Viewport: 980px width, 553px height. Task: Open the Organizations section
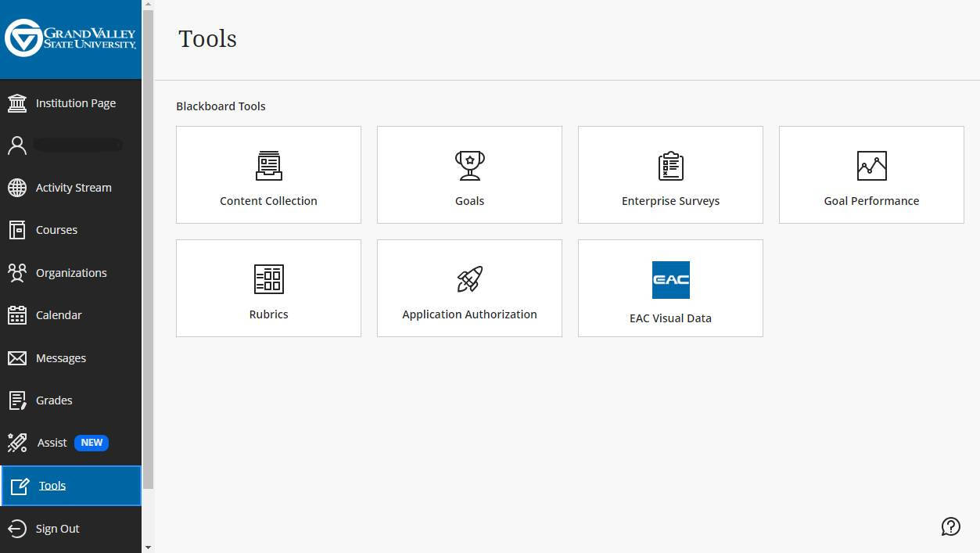[x=71, y=272]
